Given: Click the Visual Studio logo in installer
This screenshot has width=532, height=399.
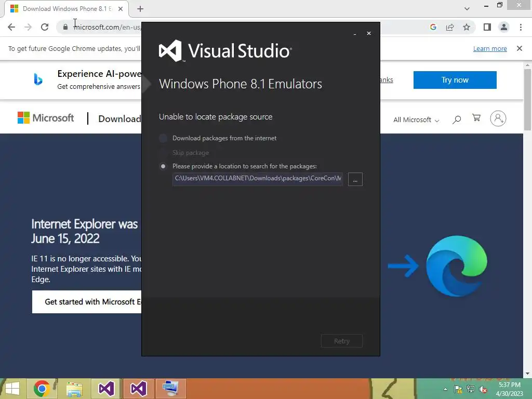Looking at the screenshot, I should [x=225, y=51].
